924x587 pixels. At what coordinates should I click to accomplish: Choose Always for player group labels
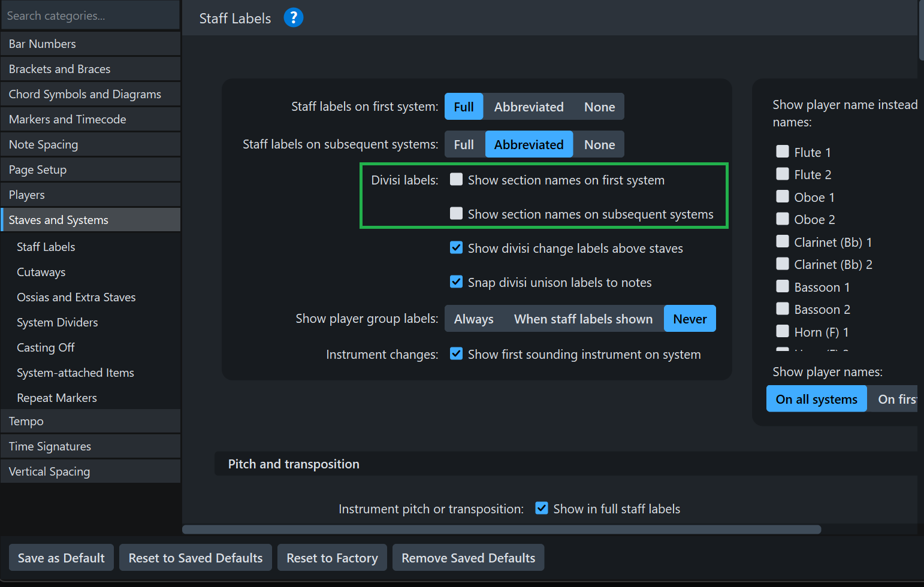click(473, 319)
